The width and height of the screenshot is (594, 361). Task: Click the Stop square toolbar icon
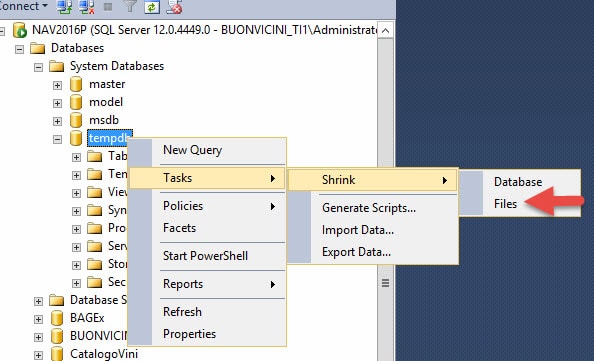pyautogui.click(x=108, y=7)
